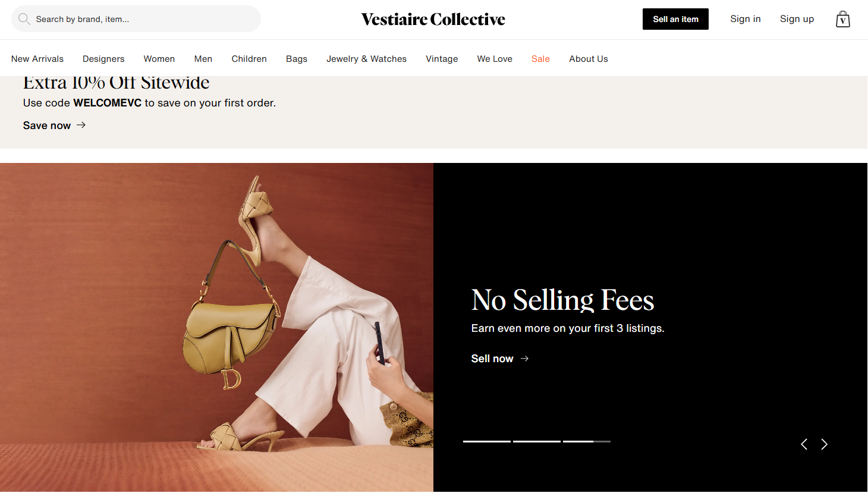Click the Sell an item button

pyautogui.click(x=675, y=19)
